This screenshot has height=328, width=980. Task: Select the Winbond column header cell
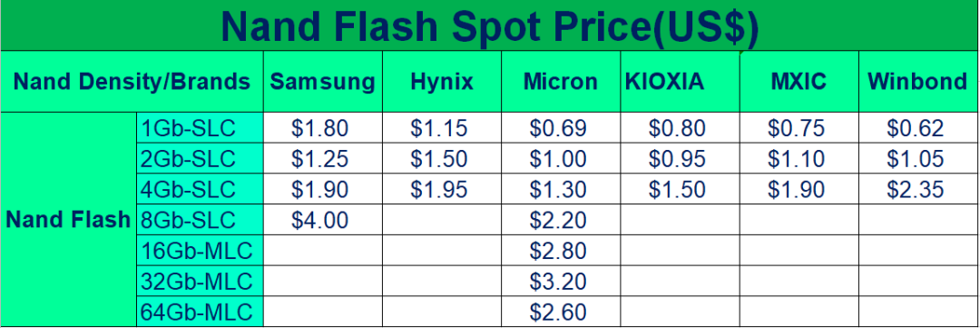[918, 82]
